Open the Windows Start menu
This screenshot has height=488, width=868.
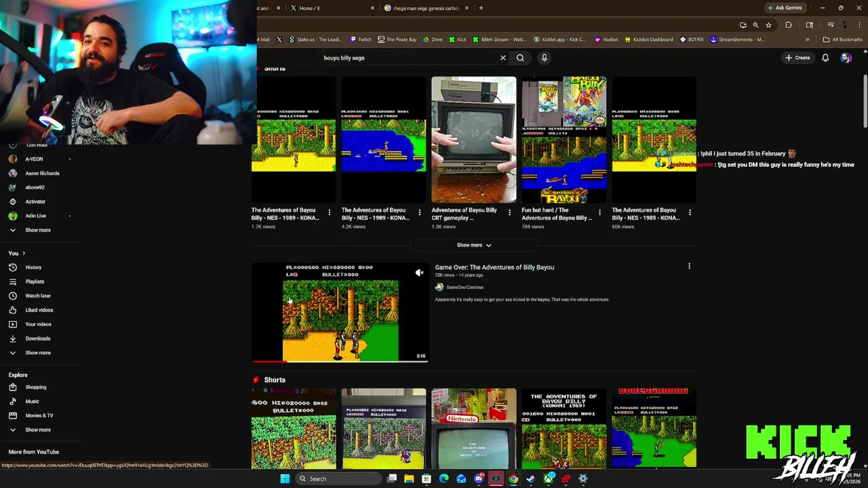285,479
